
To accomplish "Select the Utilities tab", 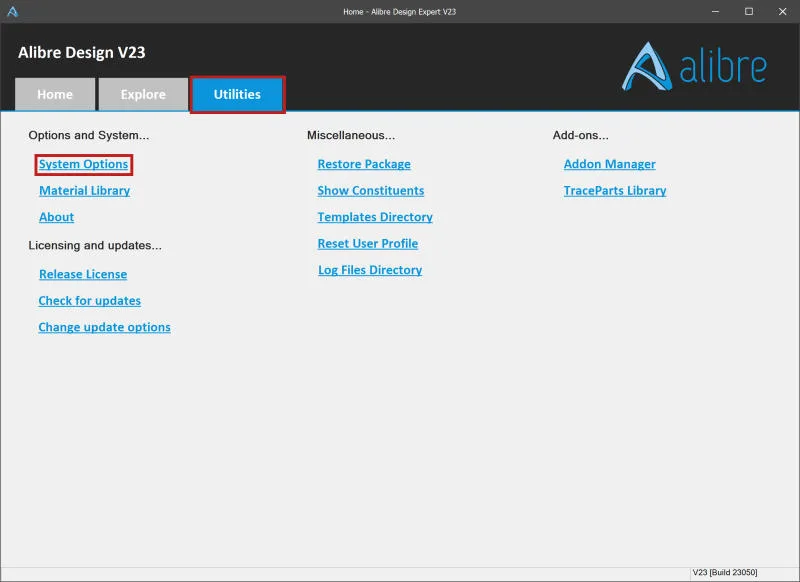I will click(x=237, y=94).
